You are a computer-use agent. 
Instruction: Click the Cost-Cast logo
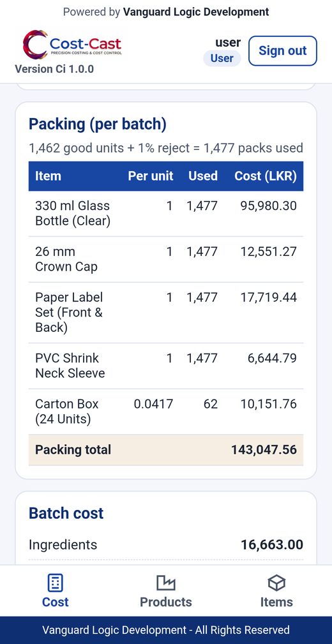point(72,44)
